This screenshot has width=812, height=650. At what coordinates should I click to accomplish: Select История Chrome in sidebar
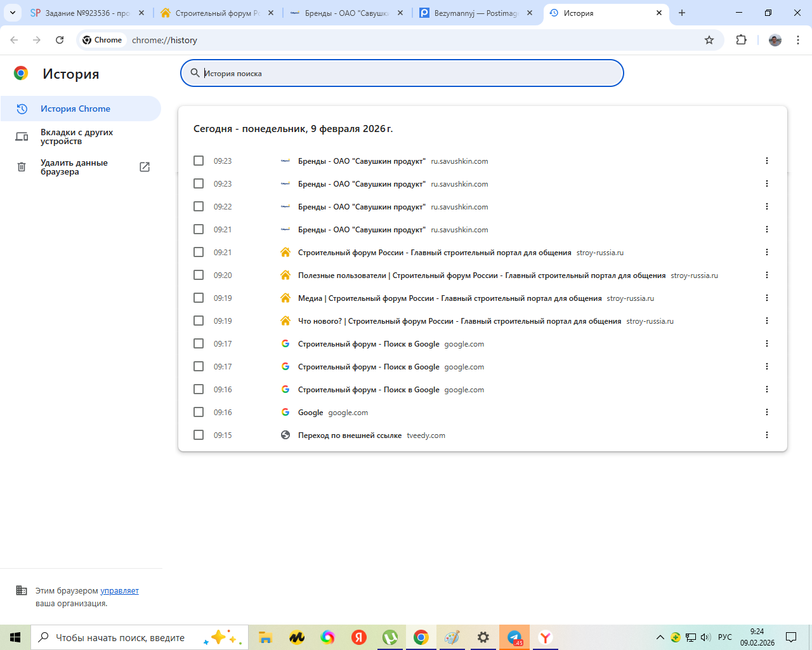(81, 109)
